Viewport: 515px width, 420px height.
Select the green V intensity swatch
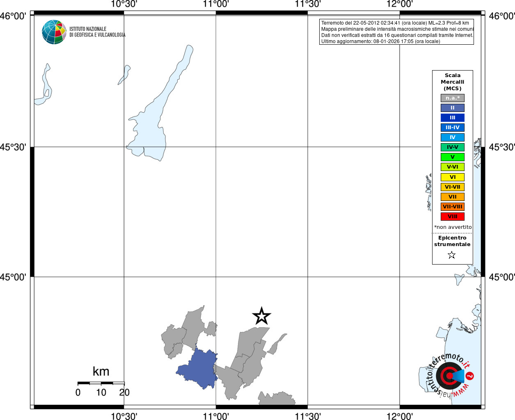tap(453, 157)
